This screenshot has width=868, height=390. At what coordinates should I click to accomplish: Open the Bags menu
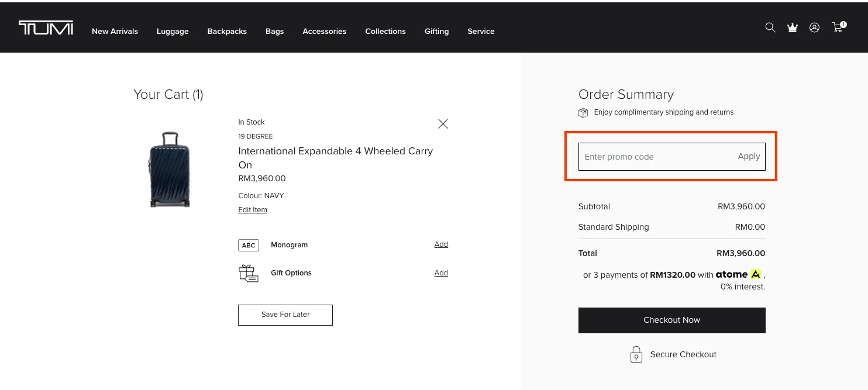pos(274,31)
